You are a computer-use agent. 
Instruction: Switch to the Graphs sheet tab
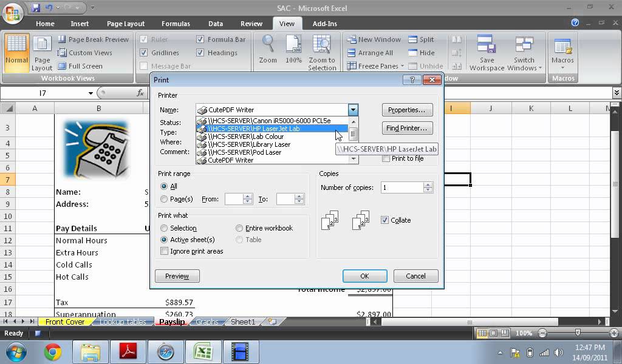pyautogui.click(x=207, y=322)
